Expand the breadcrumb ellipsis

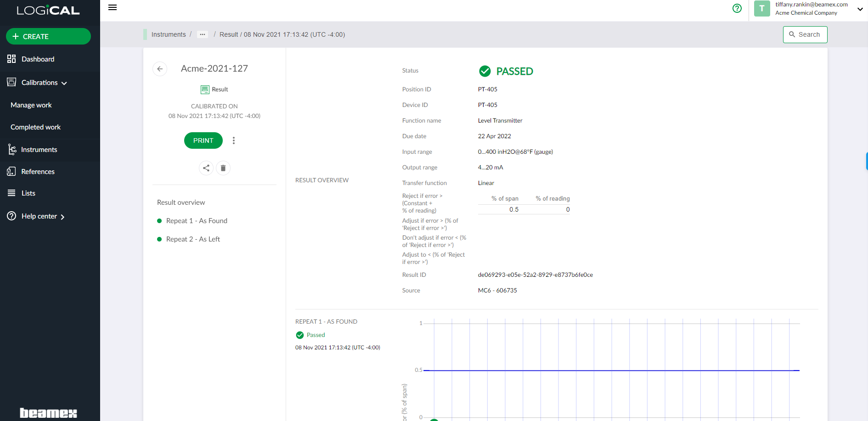[202, 34]
